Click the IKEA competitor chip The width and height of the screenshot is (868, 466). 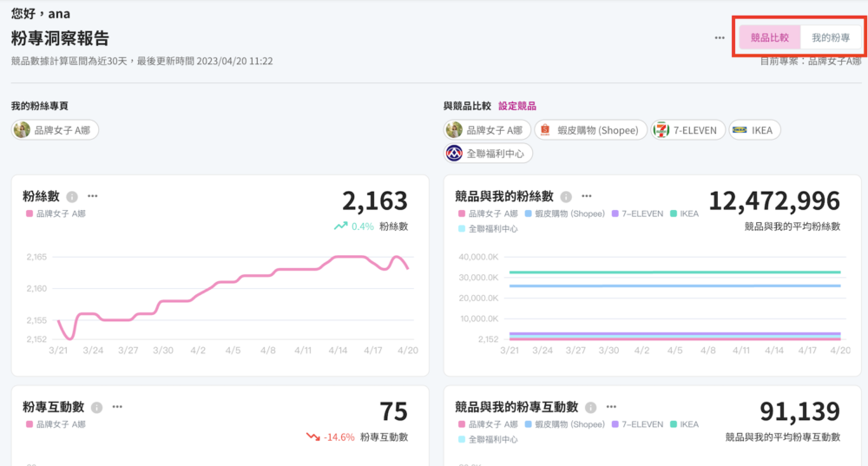click(754, 130)
